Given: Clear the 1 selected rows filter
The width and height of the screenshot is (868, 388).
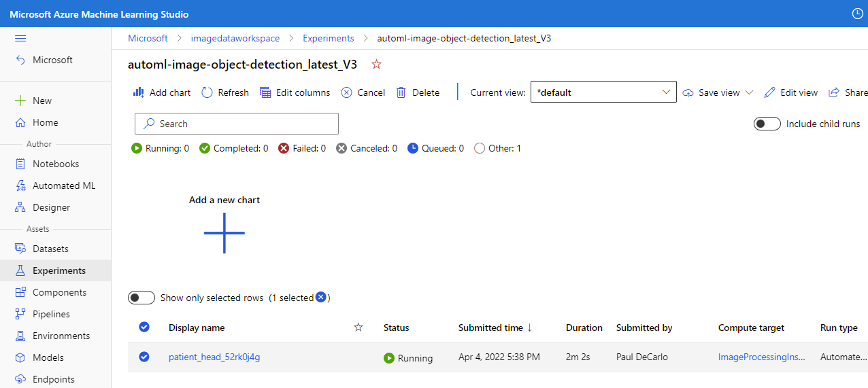Looking at the screenshot, I should point(321,297).
